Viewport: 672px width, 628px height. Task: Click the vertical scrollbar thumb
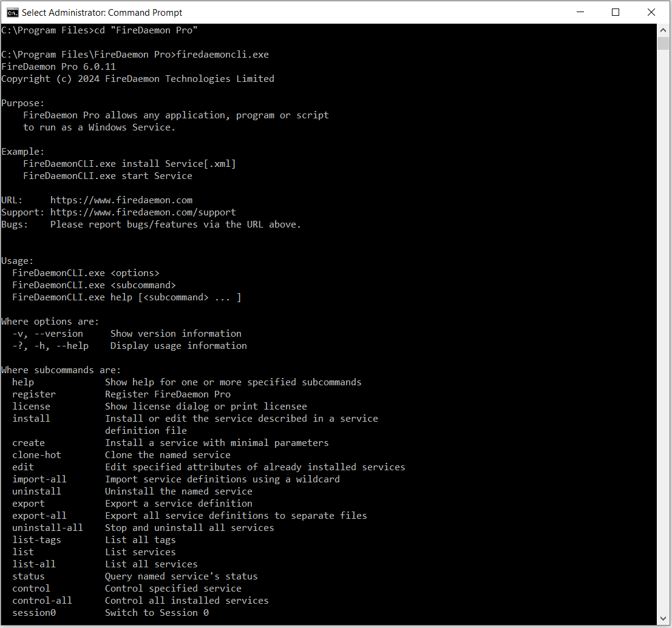pos(663,43)
